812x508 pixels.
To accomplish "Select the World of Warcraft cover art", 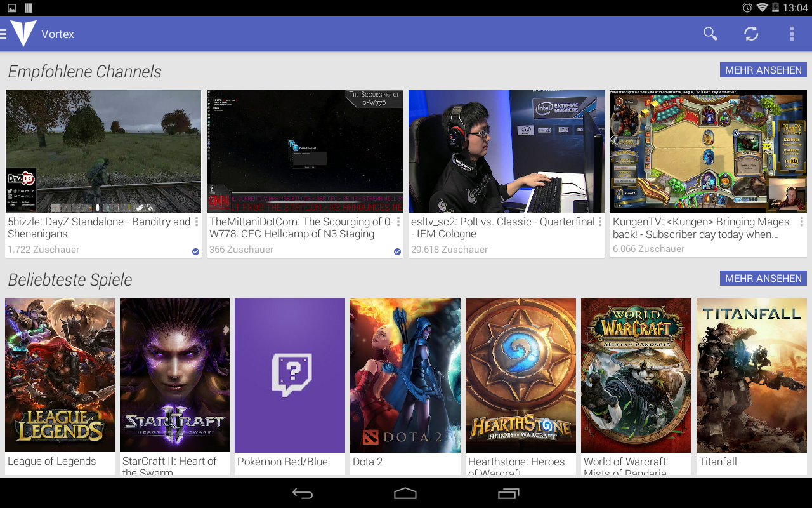I will point(636,375).
